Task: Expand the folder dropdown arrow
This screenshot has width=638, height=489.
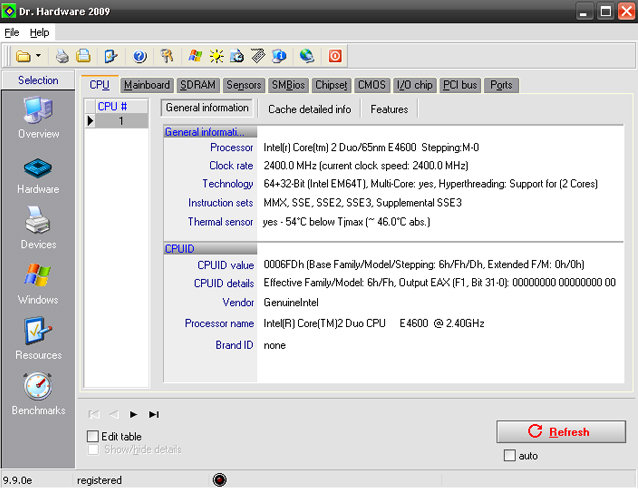Action: click(38, 55)
